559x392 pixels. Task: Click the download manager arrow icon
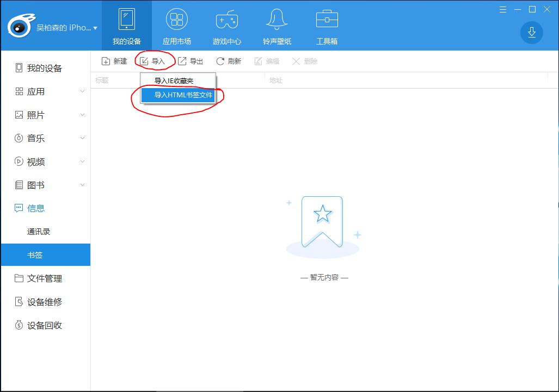coord(532,33)
